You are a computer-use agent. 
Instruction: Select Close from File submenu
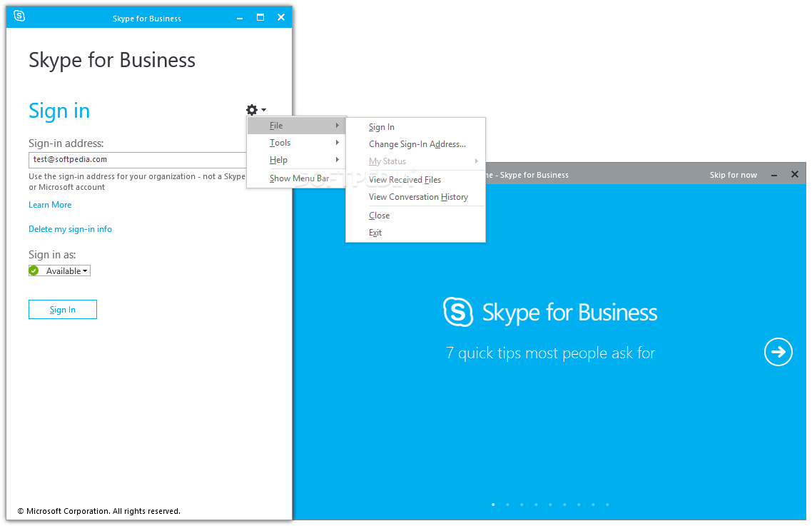[415, 216]
